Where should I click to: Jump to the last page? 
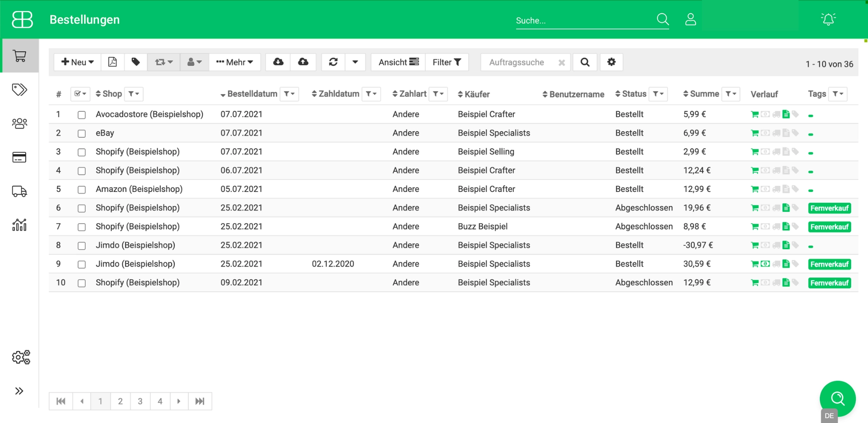(200, 401)
